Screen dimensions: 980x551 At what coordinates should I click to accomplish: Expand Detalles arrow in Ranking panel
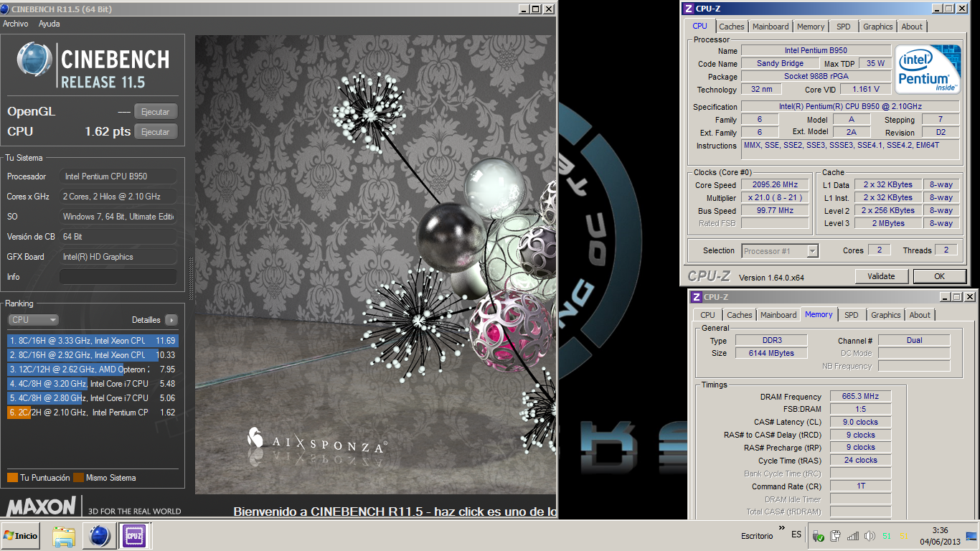pyautogui.click(x=171, y=320)
